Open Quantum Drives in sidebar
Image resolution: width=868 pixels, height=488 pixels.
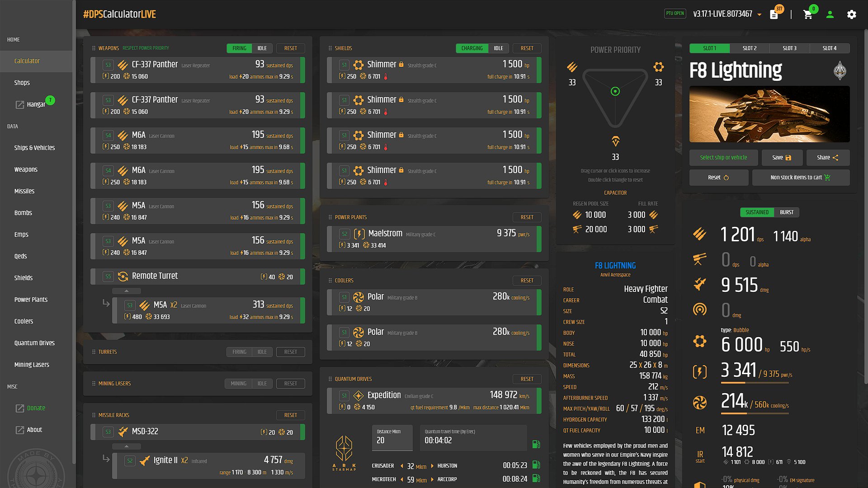[34, 343]
